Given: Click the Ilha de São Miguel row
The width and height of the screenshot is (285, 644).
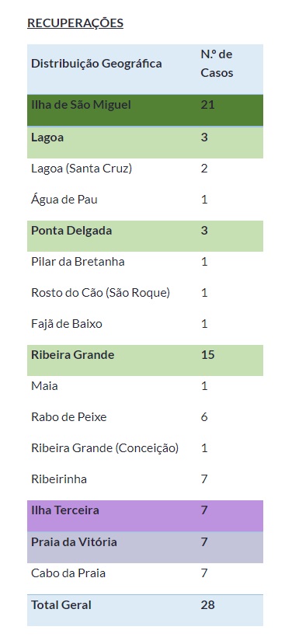Looking at the screenshot, I should point(145,110).
